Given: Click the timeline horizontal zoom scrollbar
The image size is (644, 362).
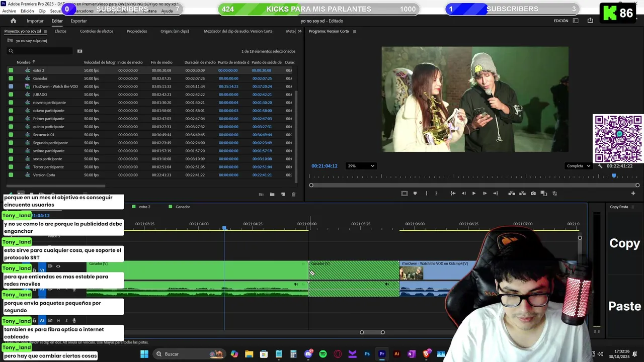Looking at the screenshot, I should (x=372, y=332).
